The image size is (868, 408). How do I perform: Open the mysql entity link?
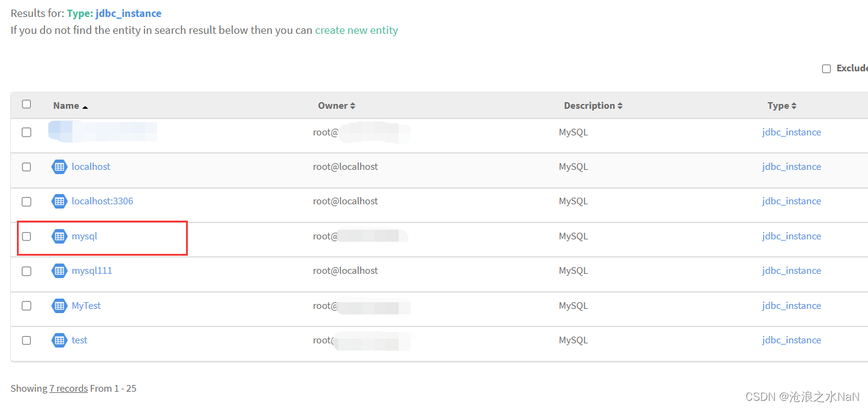85,236
